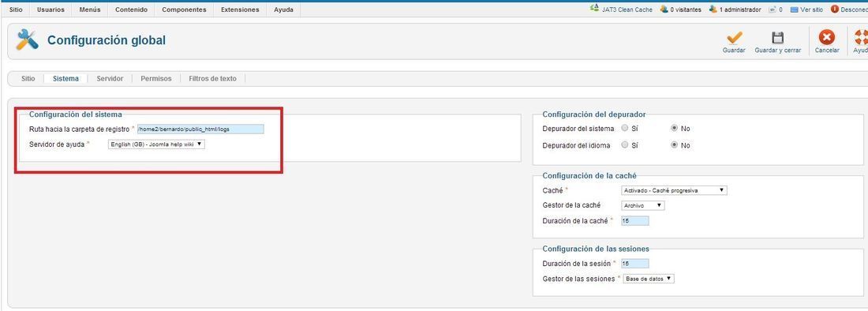
Task: Click Configuración de la caché legend
Action: click(x=589, y=175)
